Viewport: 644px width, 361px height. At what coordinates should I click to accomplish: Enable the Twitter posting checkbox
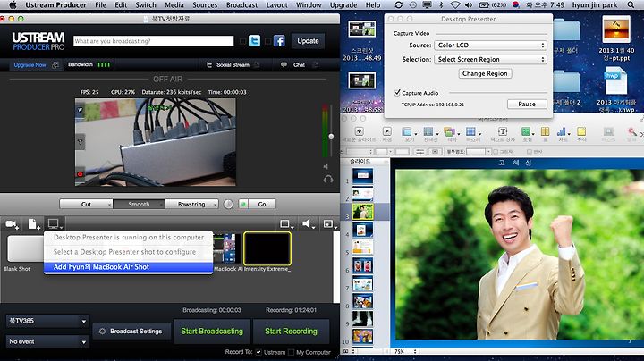[242, 41]
